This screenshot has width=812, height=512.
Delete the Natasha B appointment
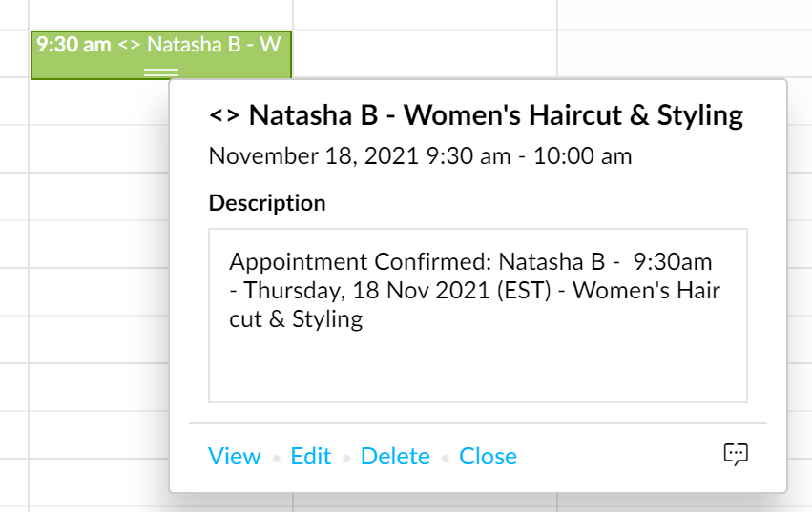(395, 457)
